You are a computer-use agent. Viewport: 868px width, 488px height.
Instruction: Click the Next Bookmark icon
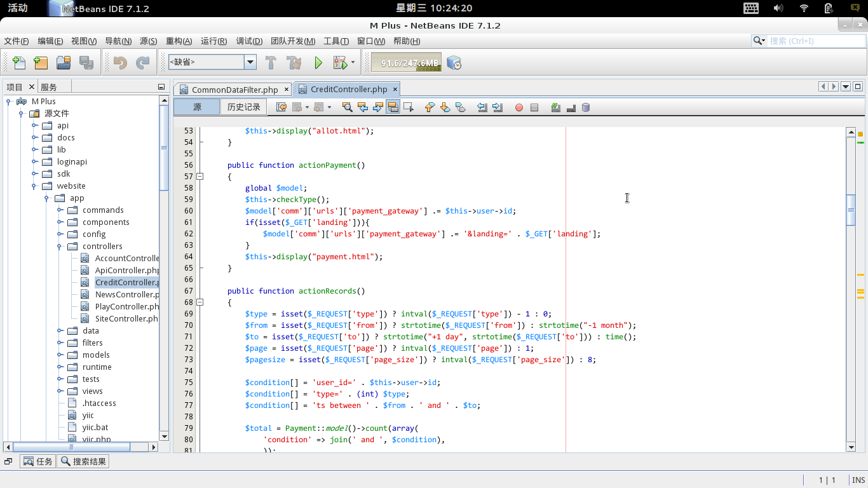point(445,107)
